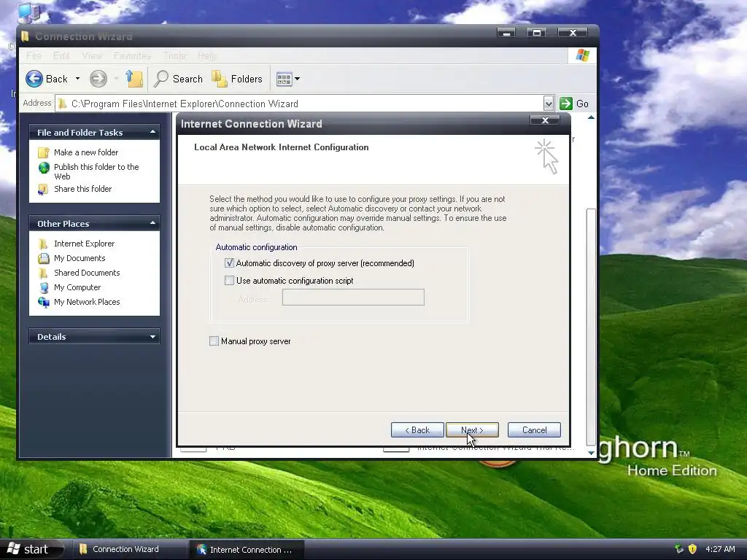Click the scroll up arrow in Explorer window

click(x=591, y=117)
